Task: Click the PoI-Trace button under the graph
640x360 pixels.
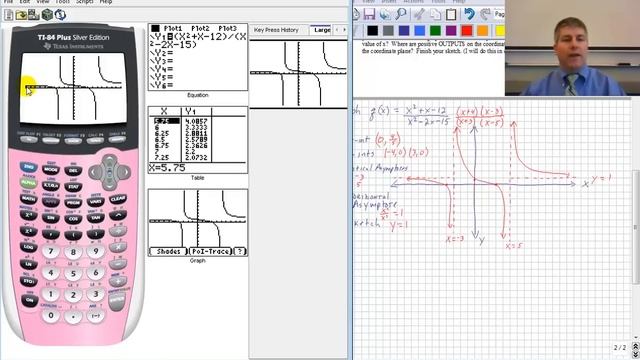Action: pos(211,251)
